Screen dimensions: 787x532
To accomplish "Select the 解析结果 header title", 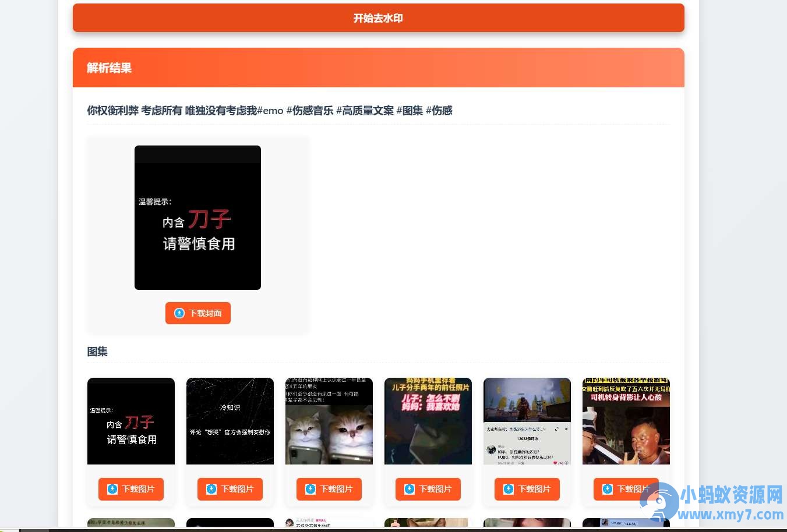I will click(110, 68).
